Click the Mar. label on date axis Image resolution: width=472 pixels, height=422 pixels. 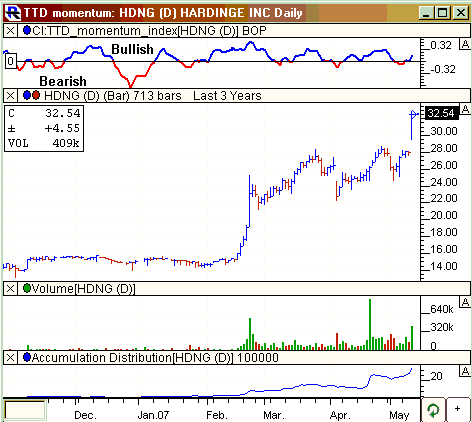pyautogui.click(x=274, y=415)
